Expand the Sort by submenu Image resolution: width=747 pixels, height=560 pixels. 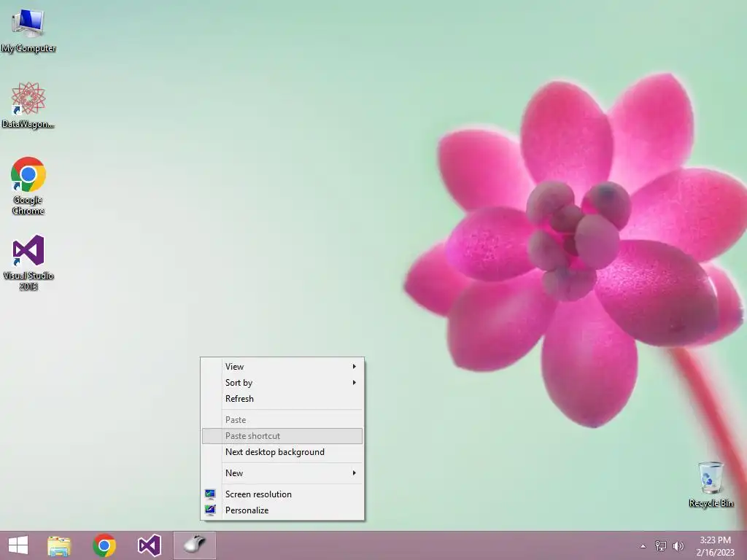click(282, 383)
